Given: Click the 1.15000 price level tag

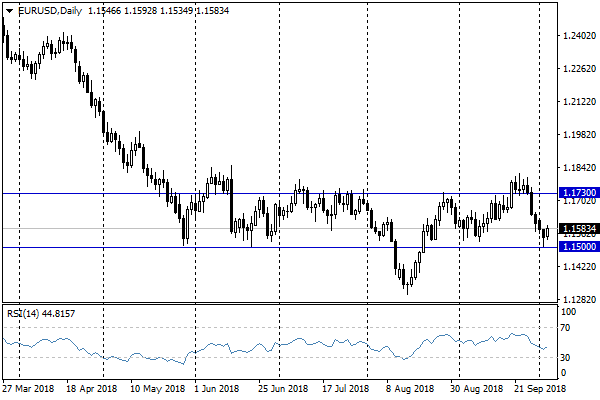Looking at the screenshot, I should 579,247.
